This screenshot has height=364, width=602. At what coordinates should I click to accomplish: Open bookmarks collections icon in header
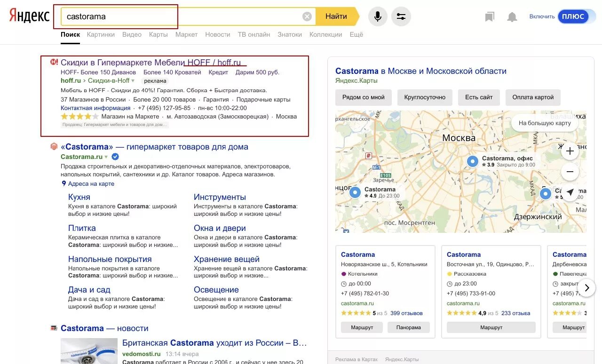pyautogui.click(x=490, y=17)
